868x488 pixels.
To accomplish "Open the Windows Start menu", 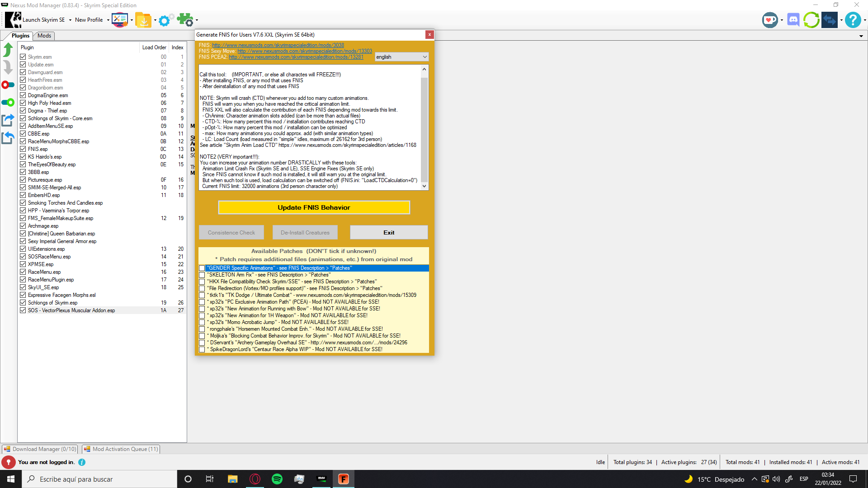I will (11, 479).
